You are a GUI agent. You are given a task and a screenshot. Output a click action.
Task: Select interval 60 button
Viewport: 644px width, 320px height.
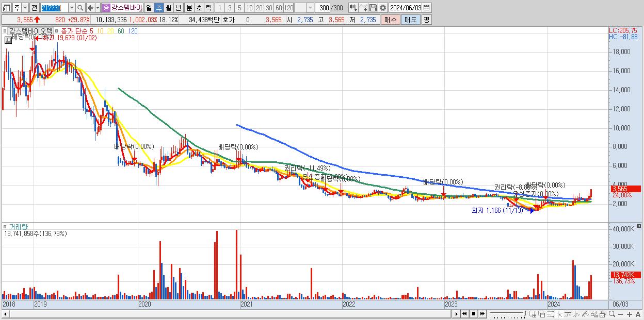pyautogui.click(x=279, y=8)
